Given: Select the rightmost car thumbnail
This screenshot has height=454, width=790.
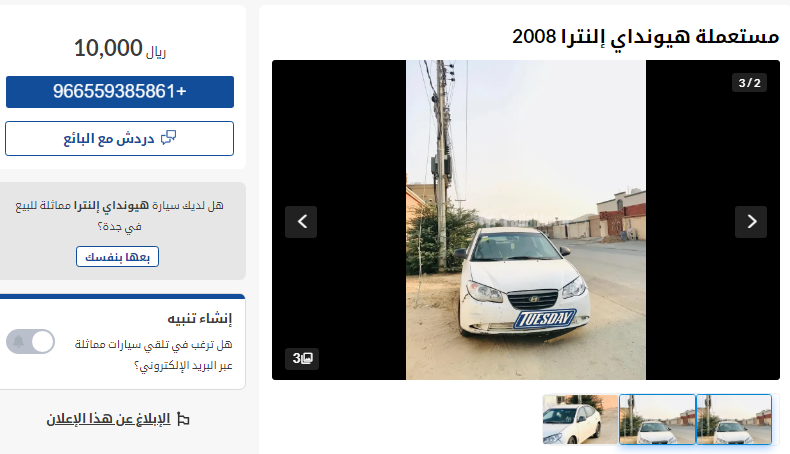Looking at the screenshot, I should (734, 420).
